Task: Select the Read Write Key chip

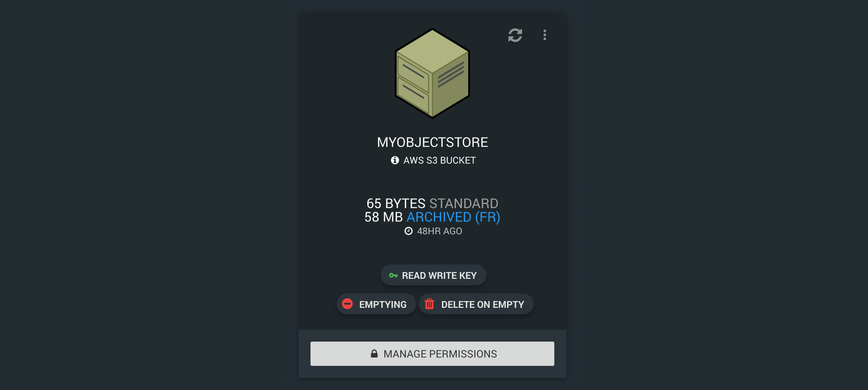Action: pos(434,275)
